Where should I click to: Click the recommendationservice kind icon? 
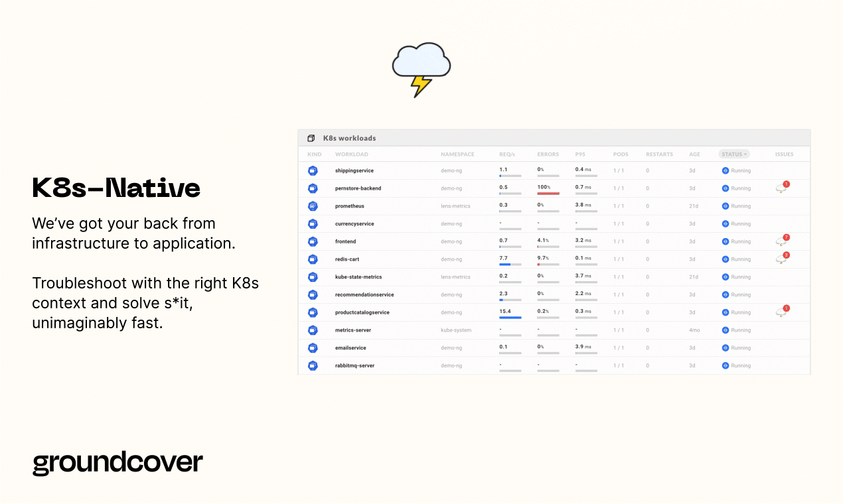[x=313, y=294]
